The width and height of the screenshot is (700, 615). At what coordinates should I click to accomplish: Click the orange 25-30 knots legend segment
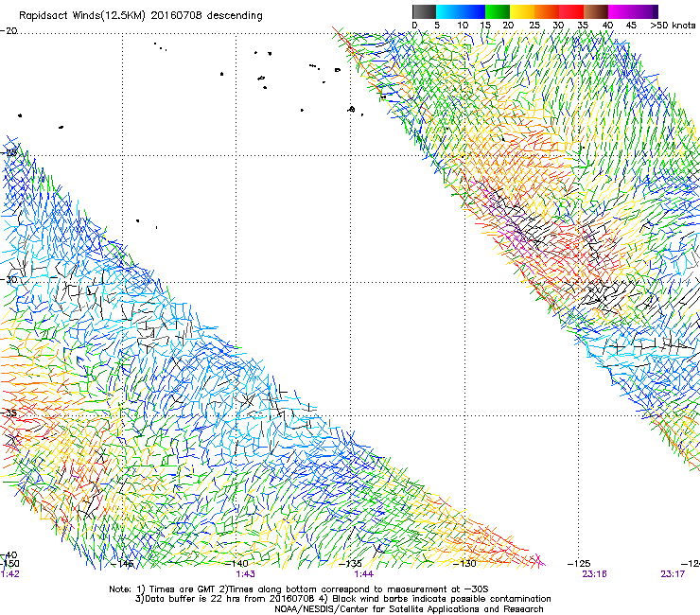coord(547,11)
